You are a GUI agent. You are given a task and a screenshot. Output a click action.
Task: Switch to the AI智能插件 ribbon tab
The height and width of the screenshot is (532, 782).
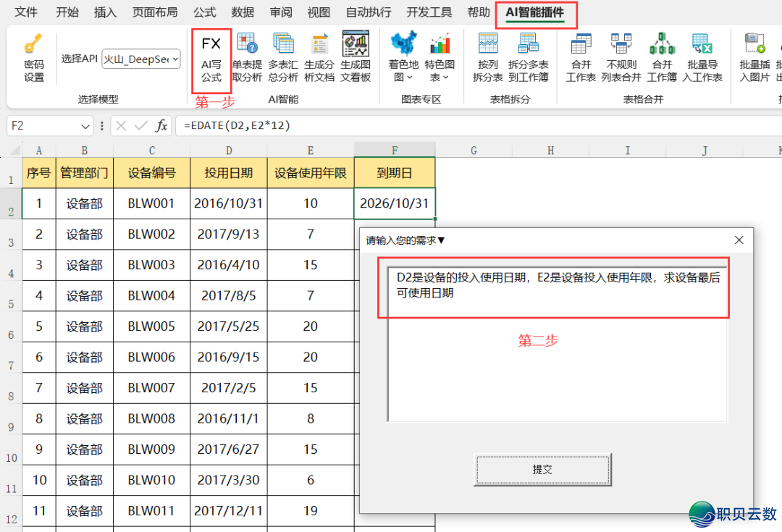[x=535, y=12]
